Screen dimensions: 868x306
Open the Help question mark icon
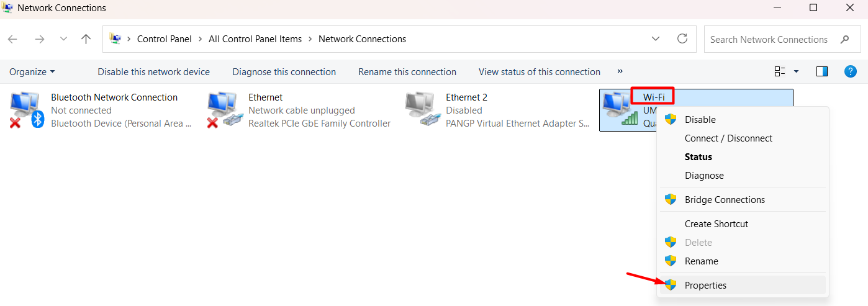tap(851, 72)
